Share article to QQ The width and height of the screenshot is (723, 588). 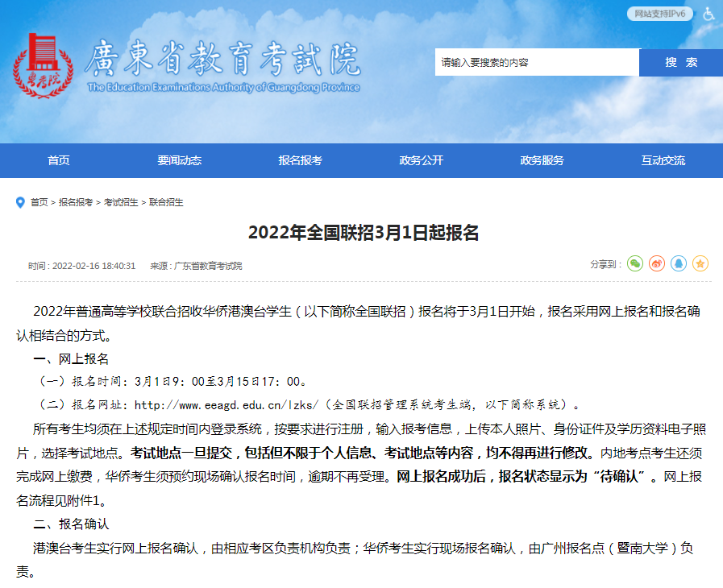point(679,263)
